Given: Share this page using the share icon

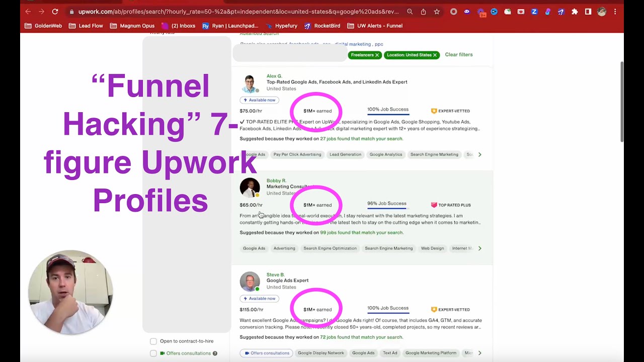Looking at the screenshot, I should pyautogui.click(x=423, y=12).
